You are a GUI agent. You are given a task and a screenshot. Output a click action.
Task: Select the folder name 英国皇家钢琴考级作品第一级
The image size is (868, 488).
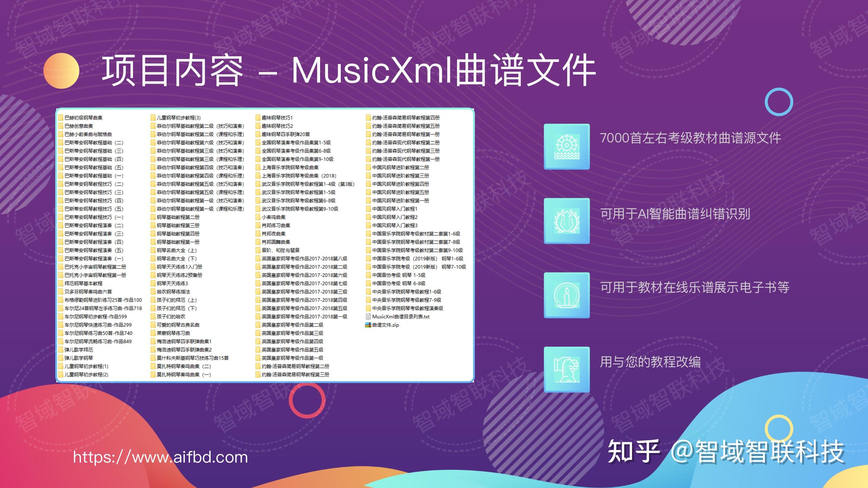(293, 358)
